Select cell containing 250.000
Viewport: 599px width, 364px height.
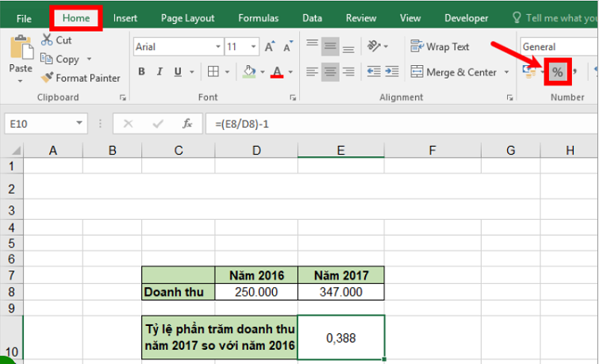(256, 292)
